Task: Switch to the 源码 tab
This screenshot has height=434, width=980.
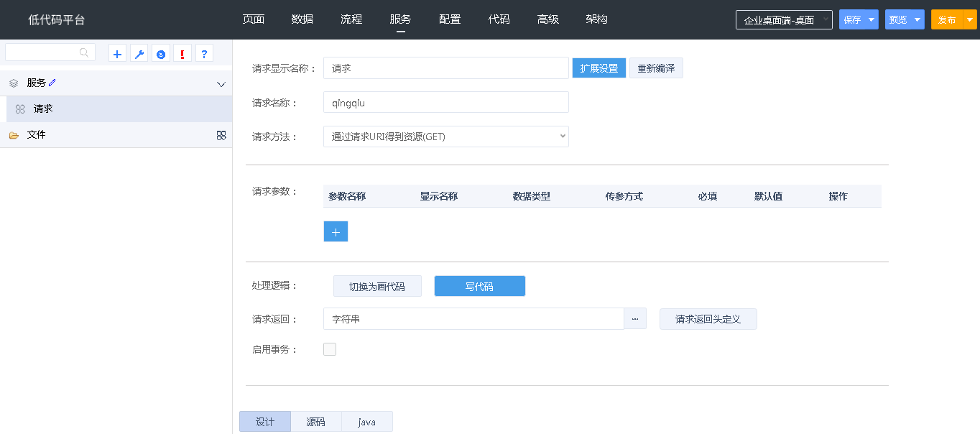Action: (x=315, y=422)
